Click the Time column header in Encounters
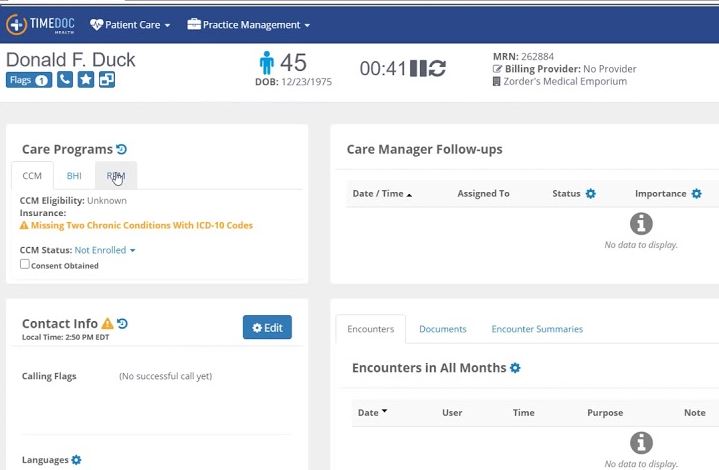This screenshot has height=470, width=719. click(523, 412)
